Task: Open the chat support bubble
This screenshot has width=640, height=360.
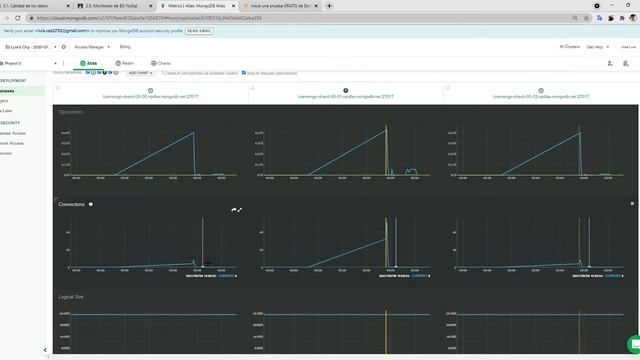Action: 634,344
